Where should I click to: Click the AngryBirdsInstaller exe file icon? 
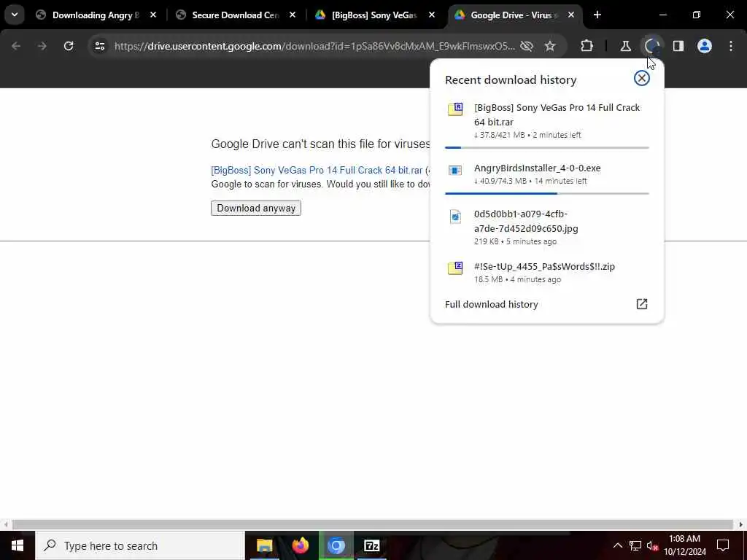click(455, 170)
